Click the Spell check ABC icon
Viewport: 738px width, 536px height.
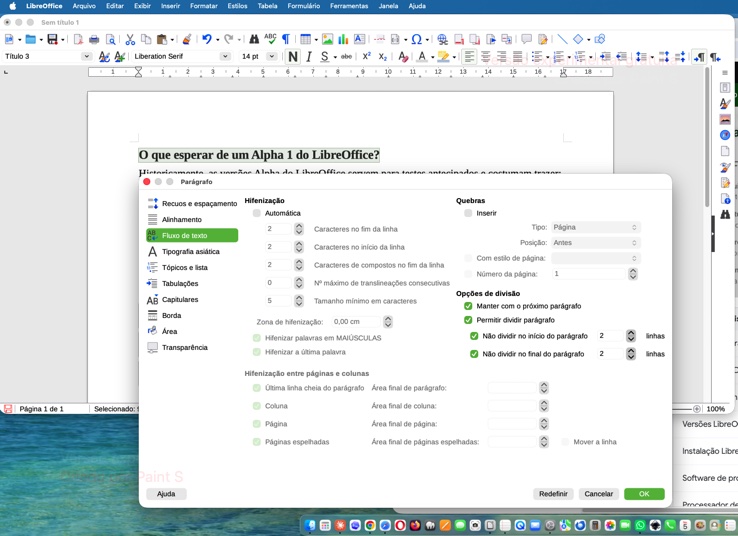click(270, 38)
